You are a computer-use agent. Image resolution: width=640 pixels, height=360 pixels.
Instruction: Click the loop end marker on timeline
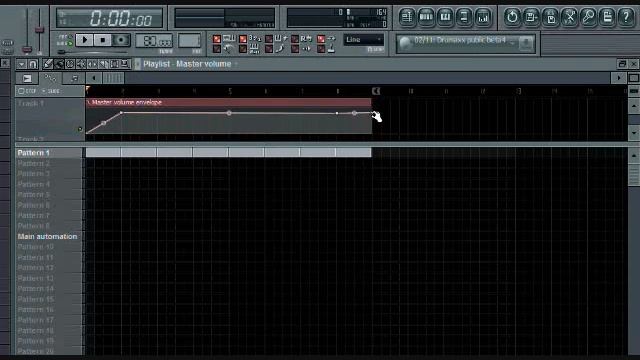376,91
